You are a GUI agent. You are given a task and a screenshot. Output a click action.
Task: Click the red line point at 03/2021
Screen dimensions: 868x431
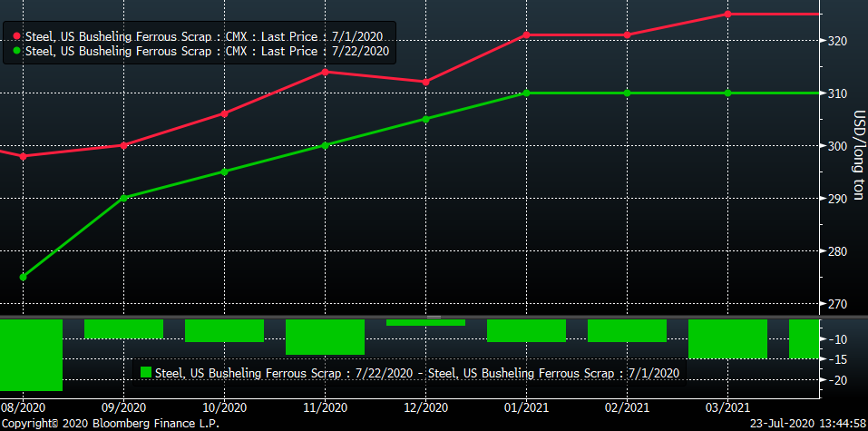(727, 14)
